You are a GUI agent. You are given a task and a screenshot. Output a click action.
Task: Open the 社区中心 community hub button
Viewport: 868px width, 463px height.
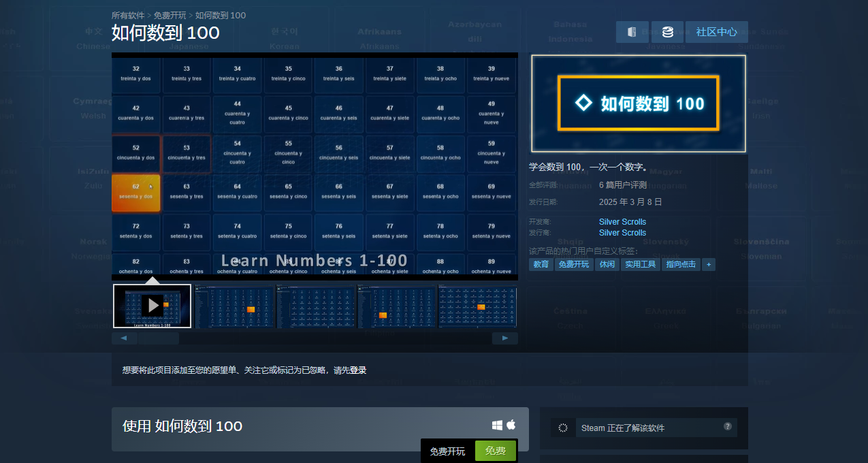tap(717, 32)
